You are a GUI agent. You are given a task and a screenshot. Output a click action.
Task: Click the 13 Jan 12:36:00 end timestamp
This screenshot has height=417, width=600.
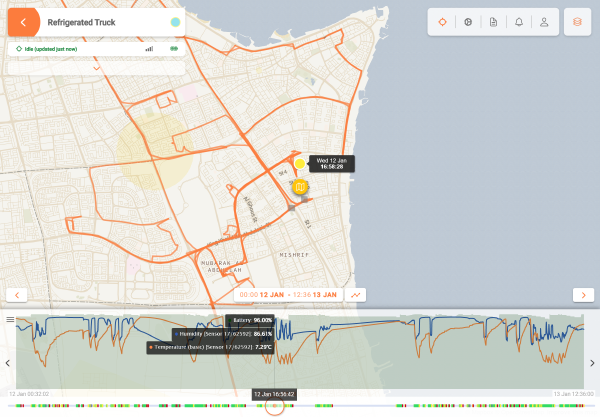[574, 394]
